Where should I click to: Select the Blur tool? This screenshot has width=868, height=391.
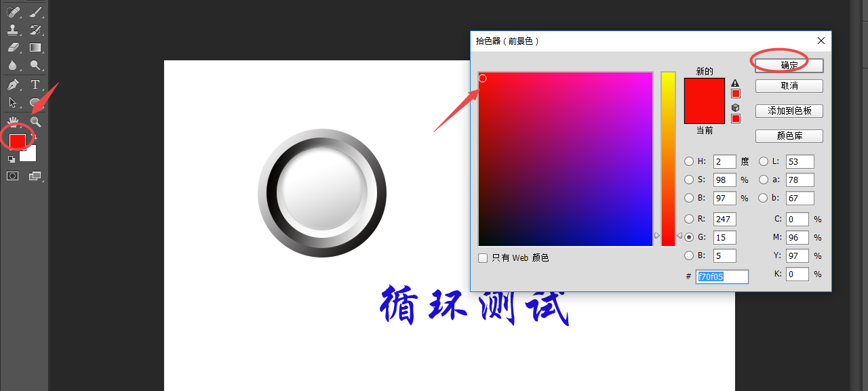coord(13,66)
